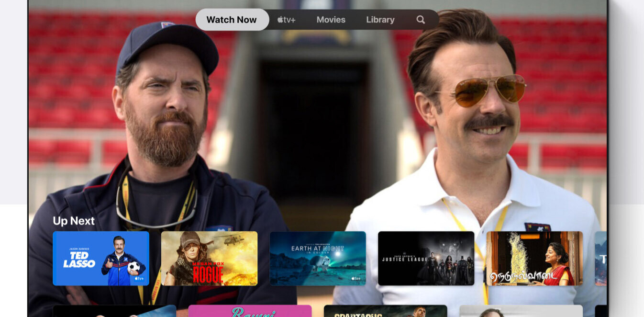Select the Watch Now tab
The width and height of the screenshot is (644, 317).
(x=232, y=20)
